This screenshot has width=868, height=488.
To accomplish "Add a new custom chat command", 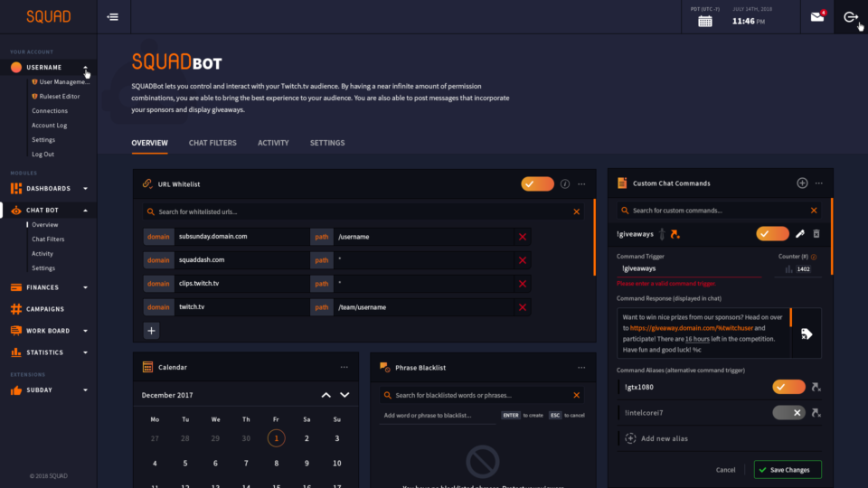I will 802,183.
